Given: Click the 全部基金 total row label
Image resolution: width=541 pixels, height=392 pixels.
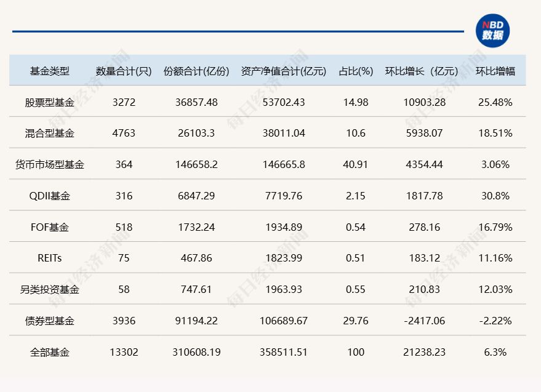Looking at the screenshot, I should [50, 352].
